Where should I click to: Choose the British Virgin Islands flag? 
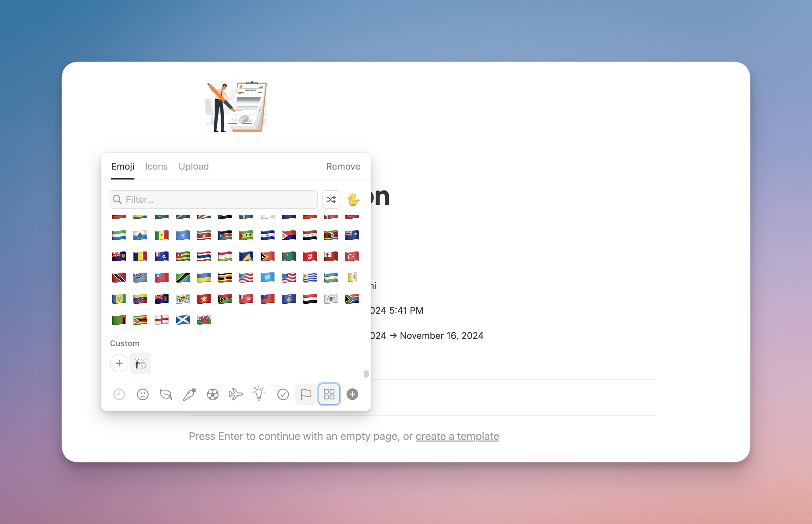pyautogui.click(x=162, y=299)
